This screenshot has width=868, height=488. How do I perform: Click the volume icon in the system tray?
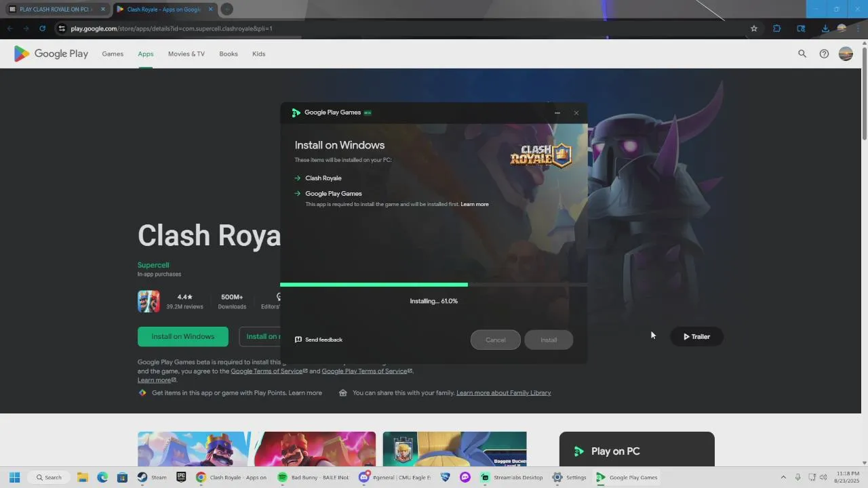coord(823,477)
